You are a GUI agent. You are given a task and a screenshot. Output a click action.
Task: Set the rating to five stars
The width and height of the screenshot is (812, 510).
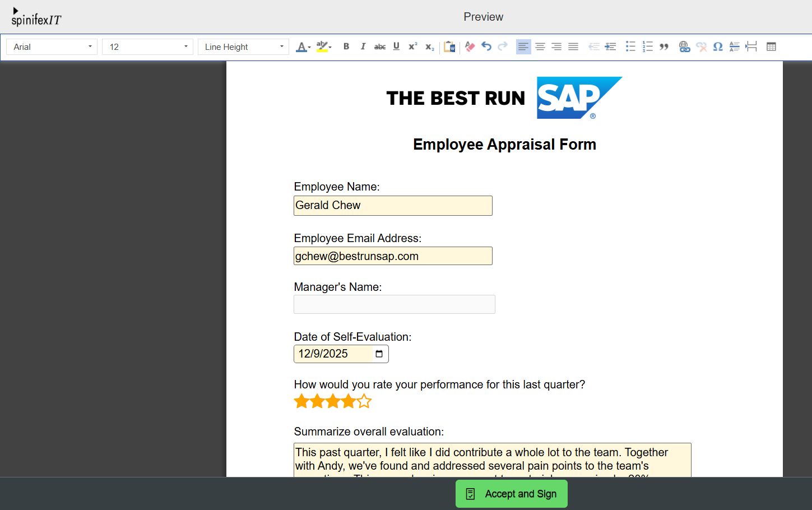point(364,401)
